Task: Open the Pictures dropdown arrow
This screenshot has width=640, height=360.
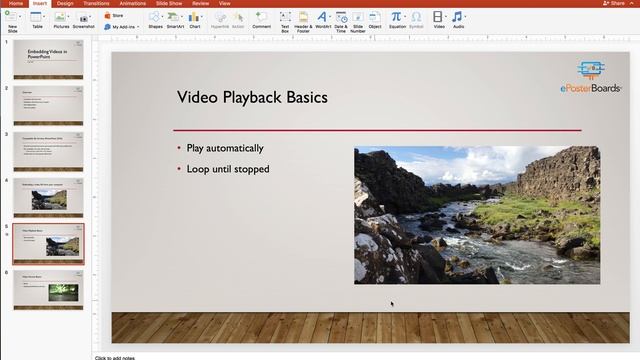Action: point(68,17)
